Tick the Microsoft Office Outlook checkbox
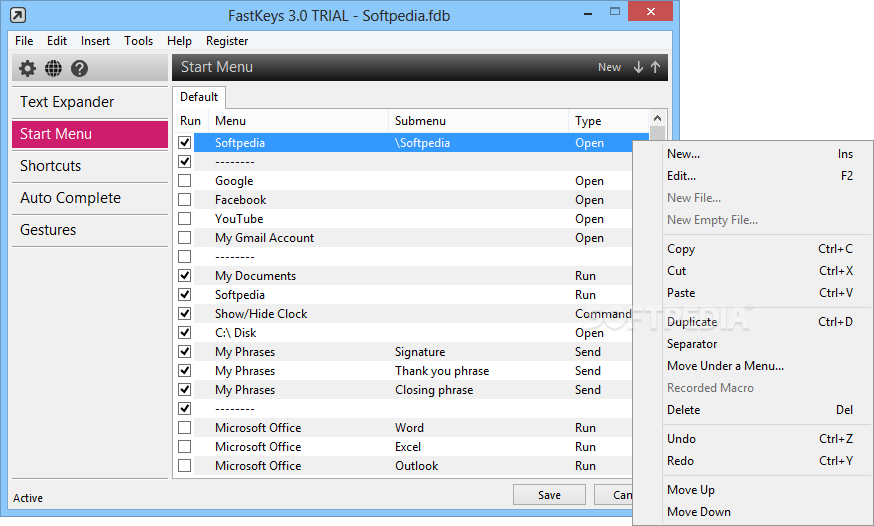874x526 pixels. tap(184, 465)
